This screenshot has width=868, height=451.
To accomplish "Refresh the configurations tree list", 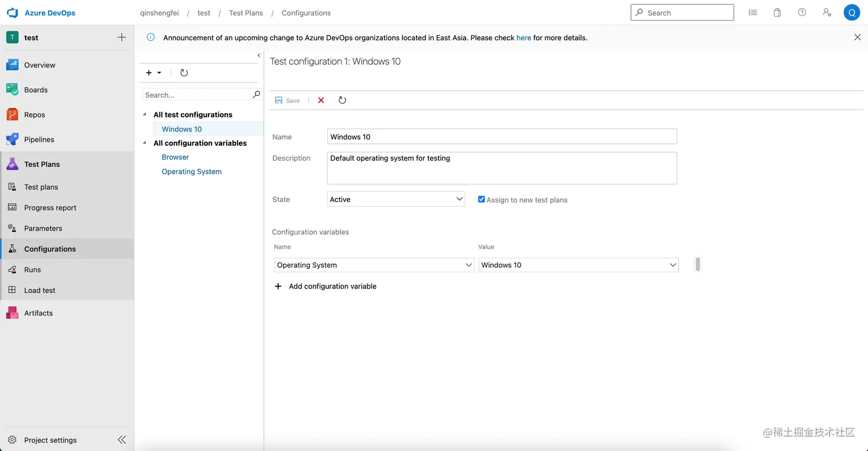I will [x=184, y=73].
